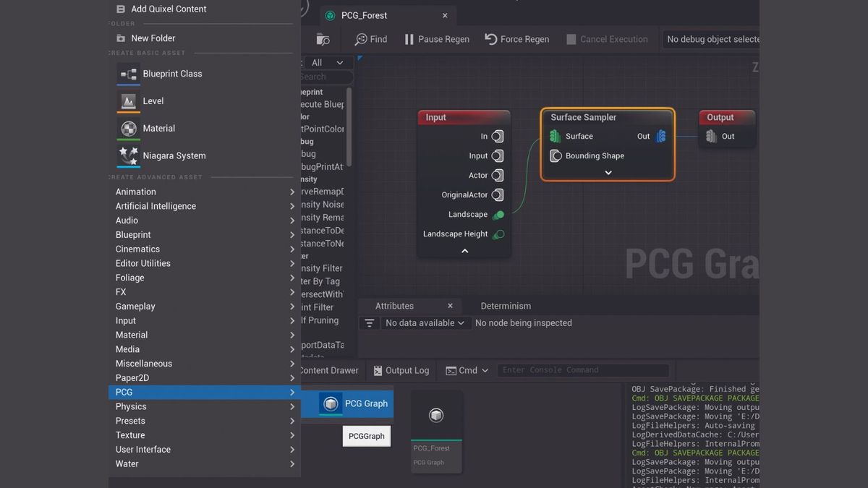Click the Enter Console Command field
The width and height of the screenshot is (868, 488).
point(582,369)
